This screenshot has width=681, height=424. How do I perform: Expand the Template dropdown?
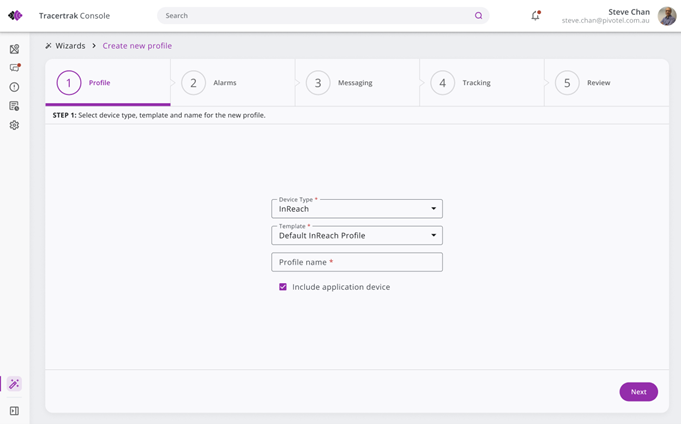point(356,236)
